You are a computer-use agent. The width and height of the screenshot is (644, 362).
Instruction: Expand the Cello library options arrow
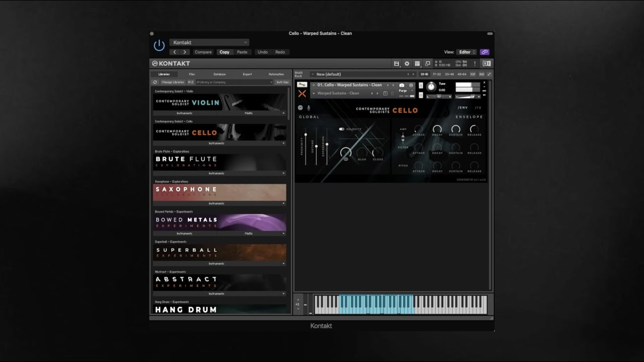(x=283, y=143)
